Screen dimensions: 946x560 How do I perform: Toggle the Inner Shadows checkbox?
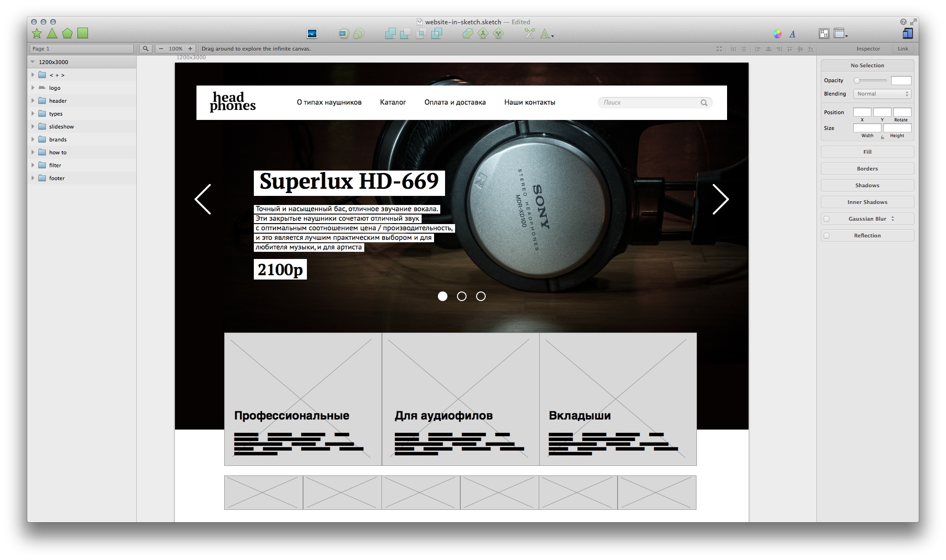coord(866,202)
